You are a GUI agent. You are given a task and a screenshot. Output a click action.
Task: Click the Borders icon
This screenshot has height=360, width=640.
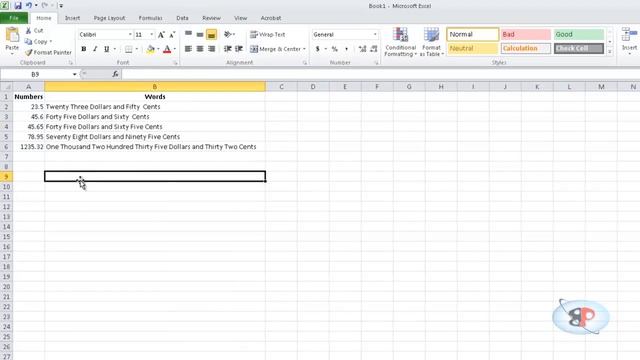(129, 49)
